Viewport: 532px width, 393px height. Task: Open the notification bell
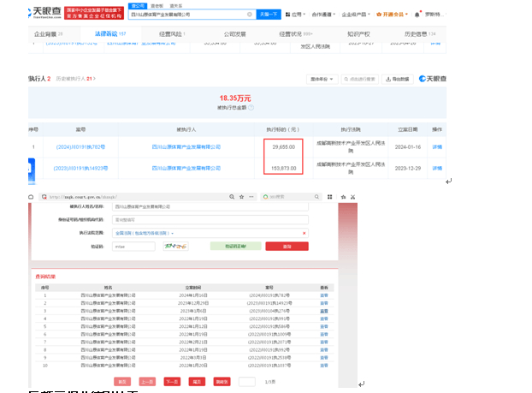[x=417, y=15]
